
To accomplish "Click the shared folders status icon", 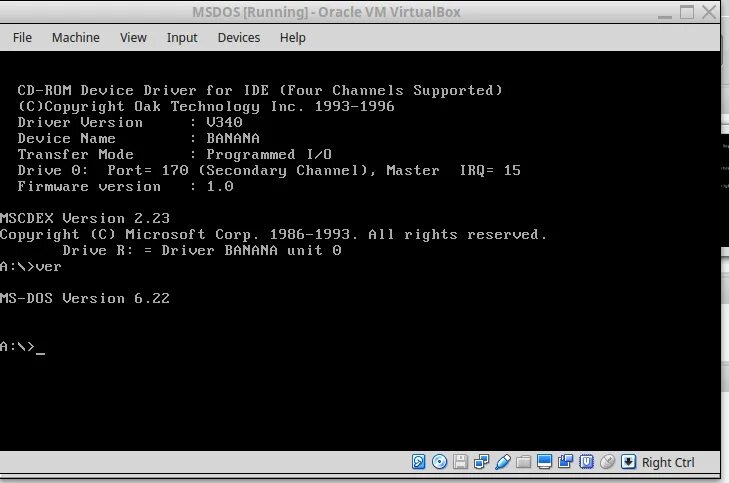I will pos(524,462).
